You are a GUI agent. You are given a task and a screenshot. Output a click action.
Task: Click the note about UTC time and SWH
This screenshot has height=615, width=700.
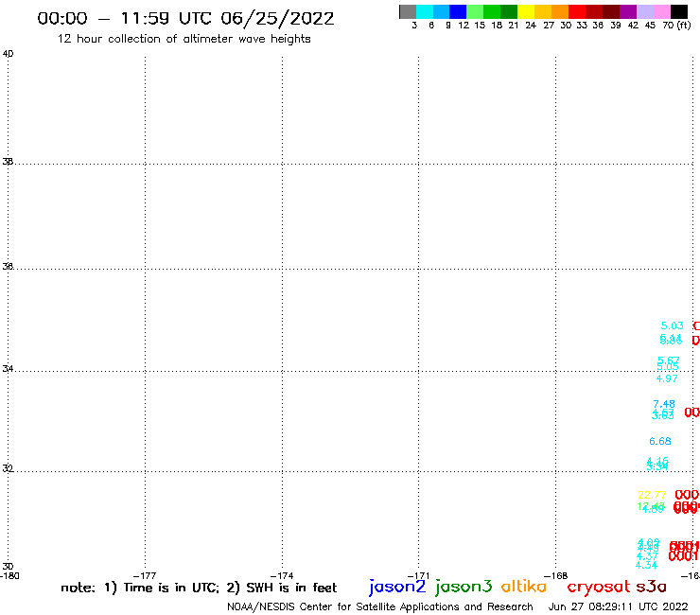coord(199,588)
